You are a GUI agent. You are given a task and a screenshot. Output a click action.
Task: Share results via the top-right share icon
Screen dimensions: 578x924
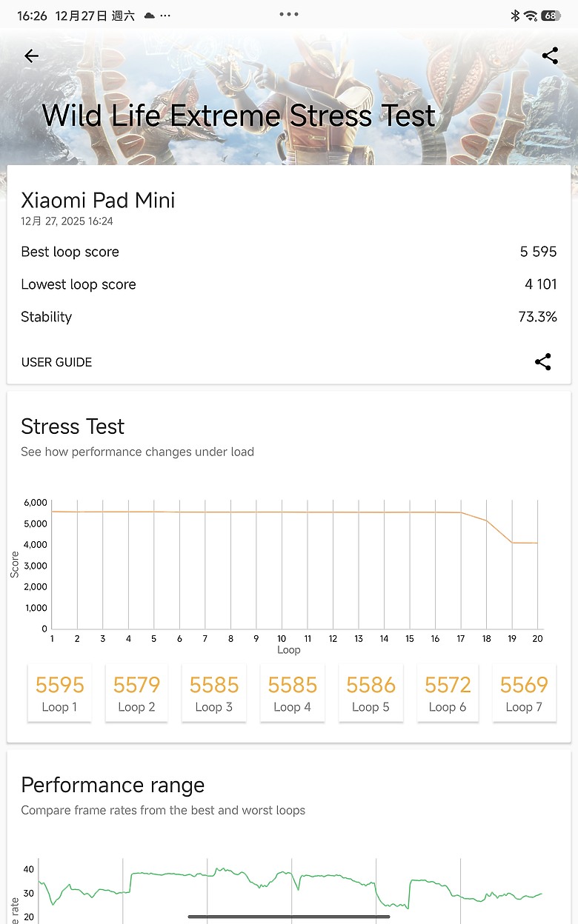click(550, 56)
